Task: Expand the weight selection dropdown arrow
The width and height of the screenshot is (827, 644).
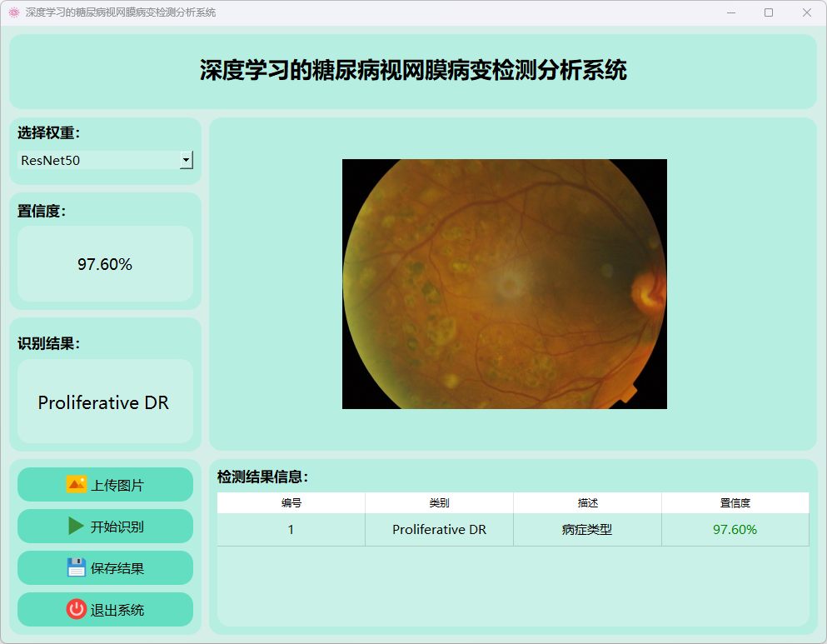Action: pos(187,160)
